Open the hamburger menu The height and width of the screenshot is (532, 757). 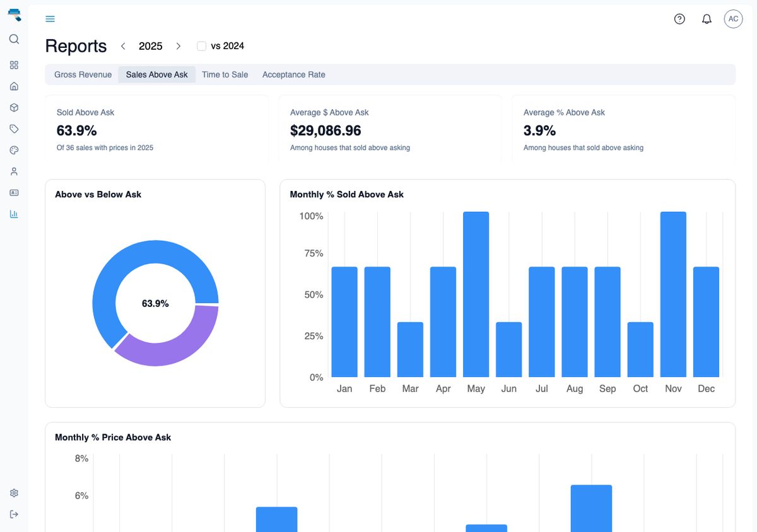[x=50, y=19]
